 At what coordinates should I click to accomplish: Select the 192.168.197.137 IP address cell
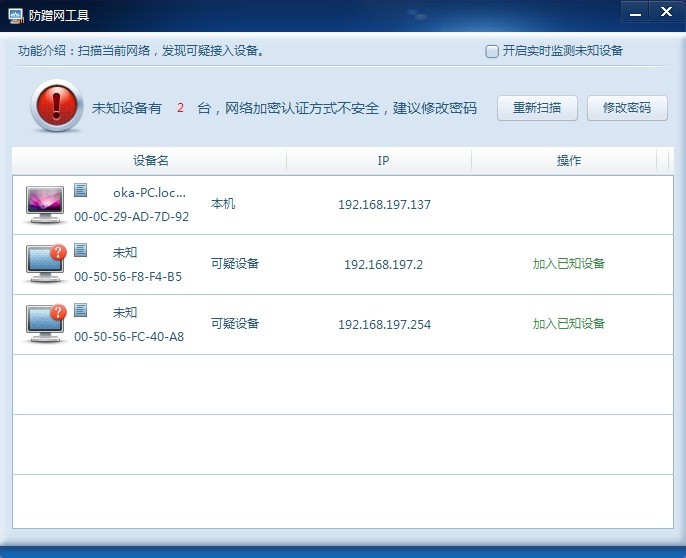pos(384,204)
